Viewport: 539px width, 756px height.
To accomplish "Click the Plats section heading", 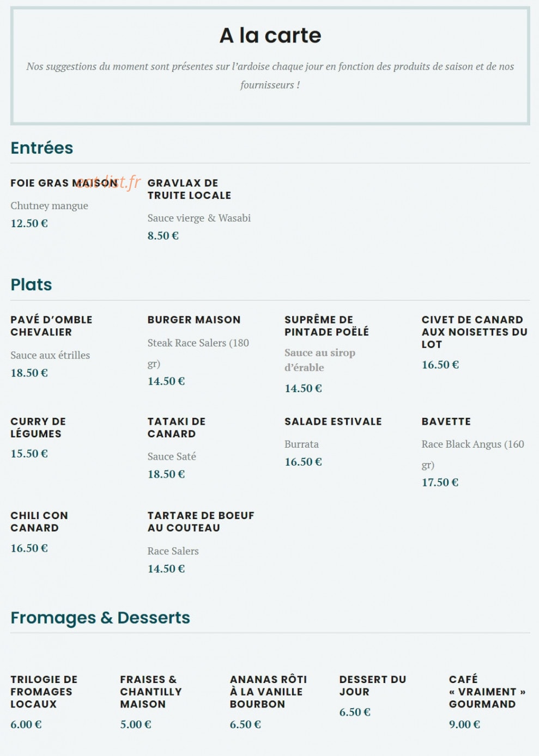I will pos(31,284).
